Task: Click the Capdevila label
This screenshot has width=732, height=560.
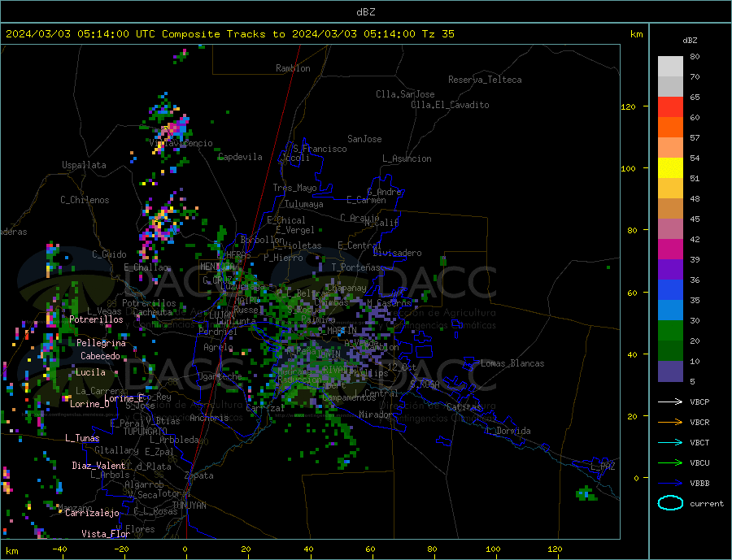Action: point(240,157)
